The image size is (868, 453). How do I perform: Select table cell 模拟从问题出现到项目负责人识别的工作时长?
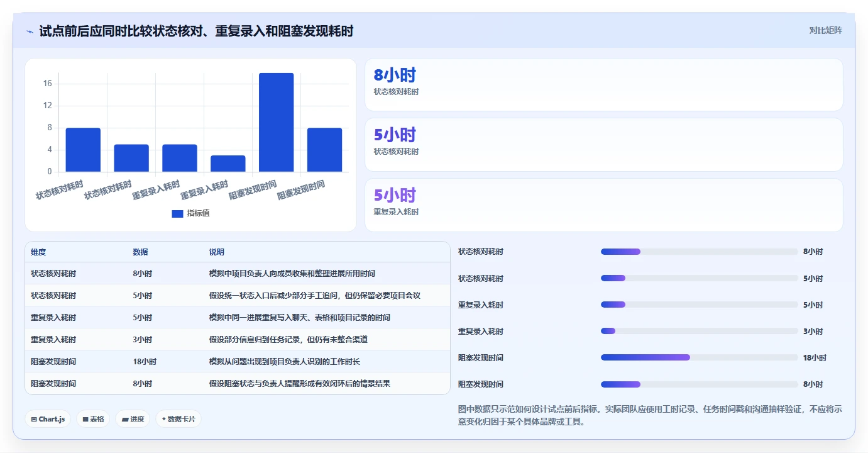click(285, 362)
